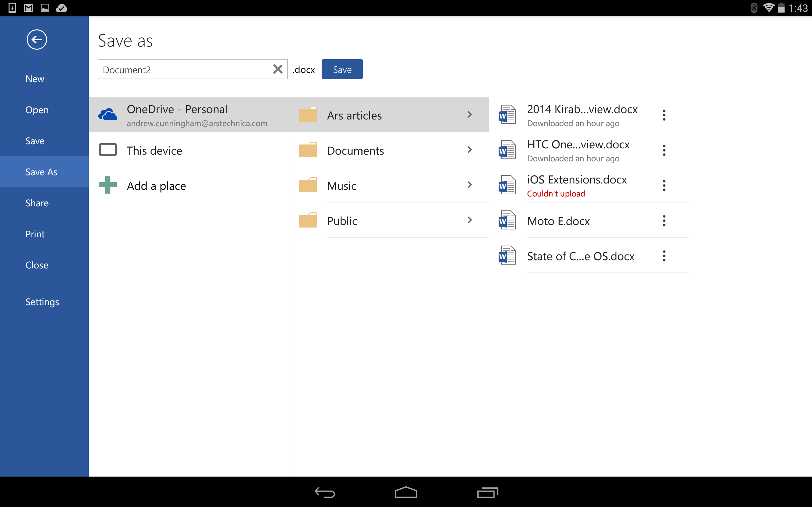Viewport: 812px width, 507px height.
Task: Click the Music folder icon
Action: click(x=308, y=185)
